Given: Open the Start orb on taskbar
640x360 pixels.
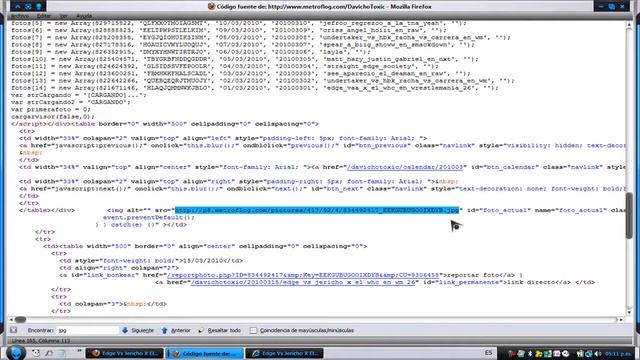Looking at the screenshot, I should point(16,353).
